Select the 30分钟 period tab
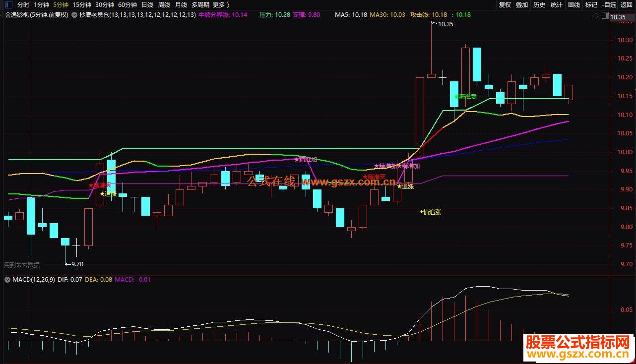Viewport: 636px width, 364px height. (105, 5)
